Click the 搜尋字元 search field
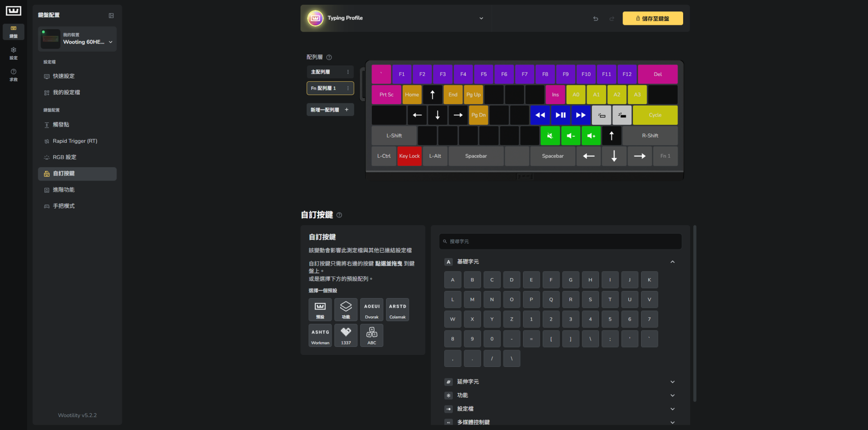Image resolution: width=868 pixels, height=430 pixels. click(x=560, y=242)
